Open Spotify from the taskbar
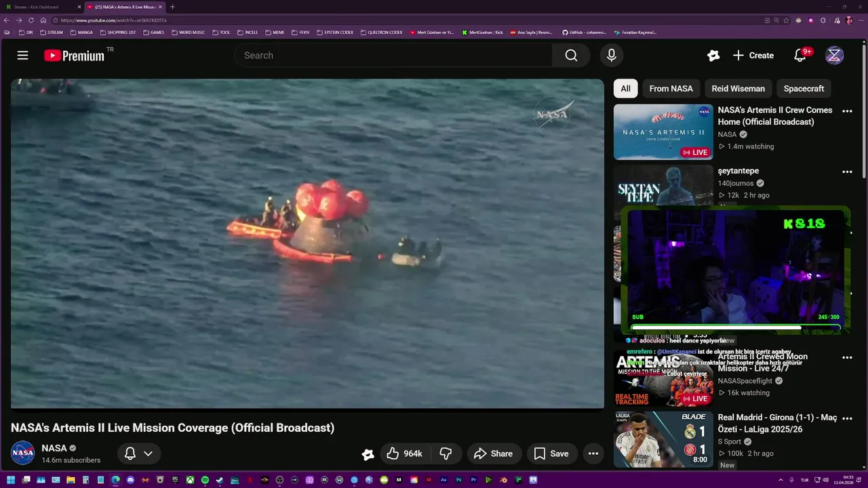The image size is (868, 488). [205, 481]
